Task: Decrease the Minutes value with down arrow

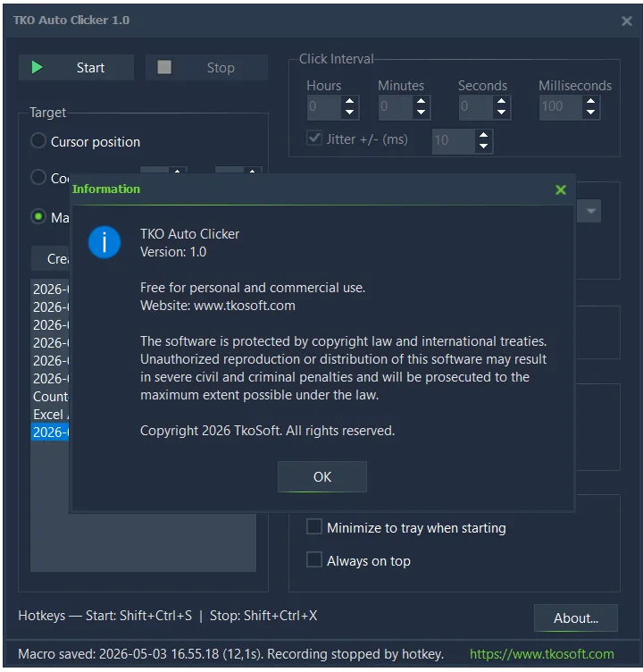Action: point(422,113)
